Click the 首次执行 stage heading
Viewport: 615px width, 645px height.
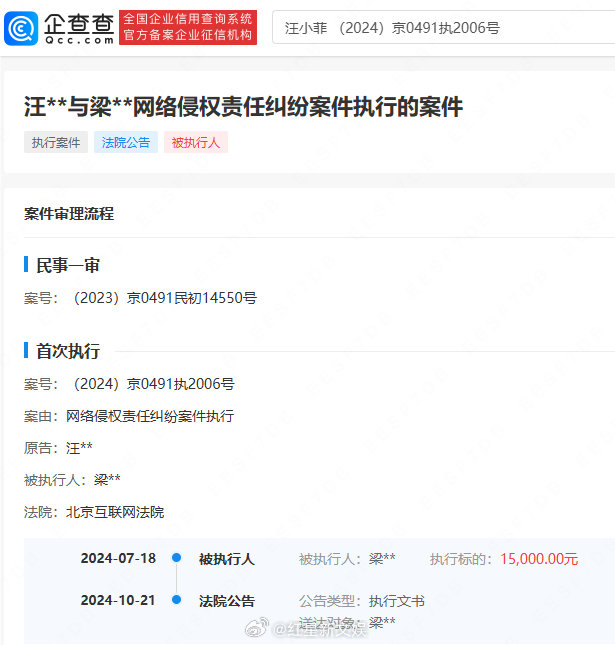(68, 351)
